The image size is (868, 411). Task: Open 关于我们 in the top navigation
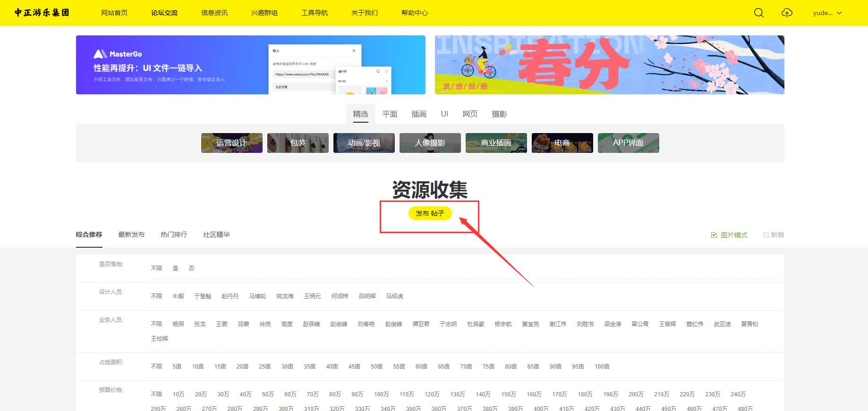pyautogui.click(x=365, y=13)
